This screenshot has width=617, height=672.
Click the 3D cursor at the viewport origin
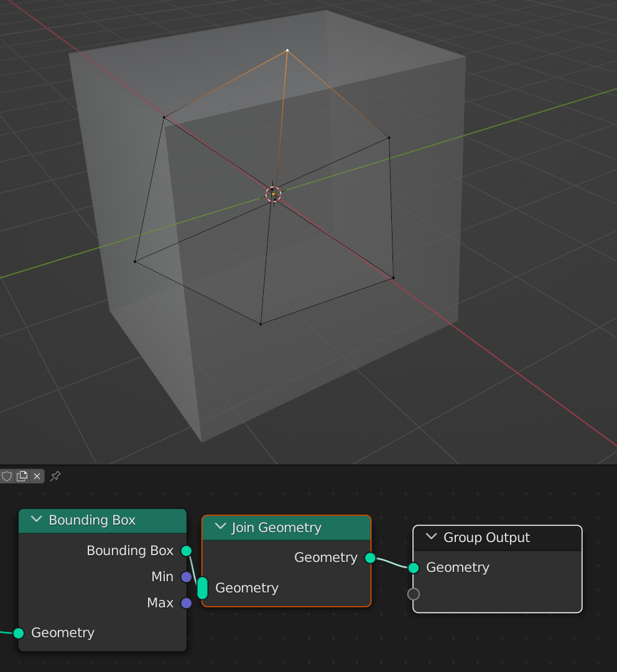click(x=273, y=194)
